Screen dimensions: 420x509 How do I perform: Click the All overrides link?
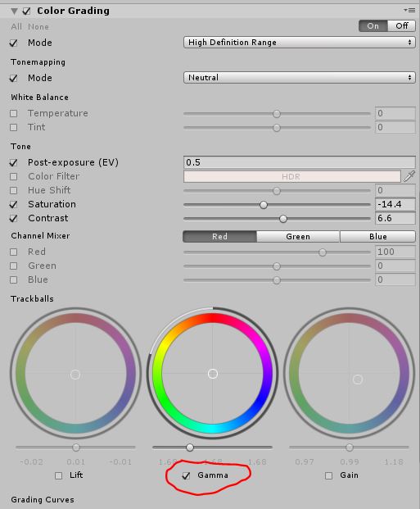(x=16, y=26)
